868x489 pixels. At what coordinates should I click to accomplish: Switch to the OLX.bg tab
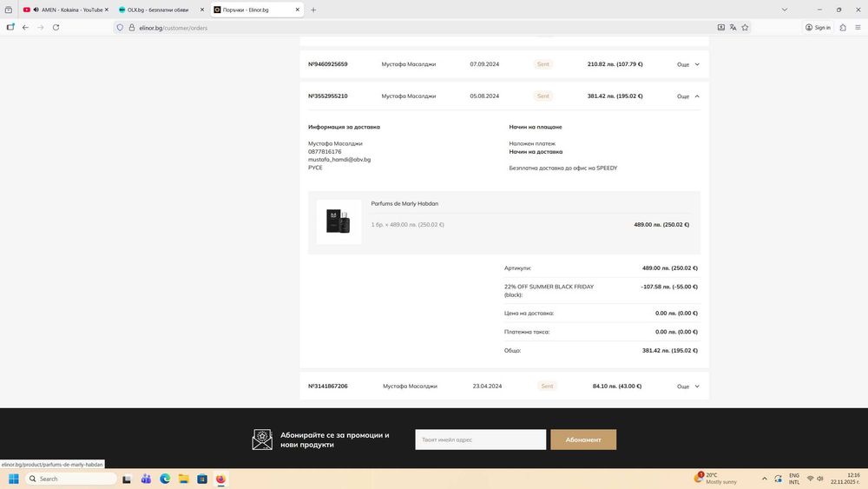coord(161,10)
